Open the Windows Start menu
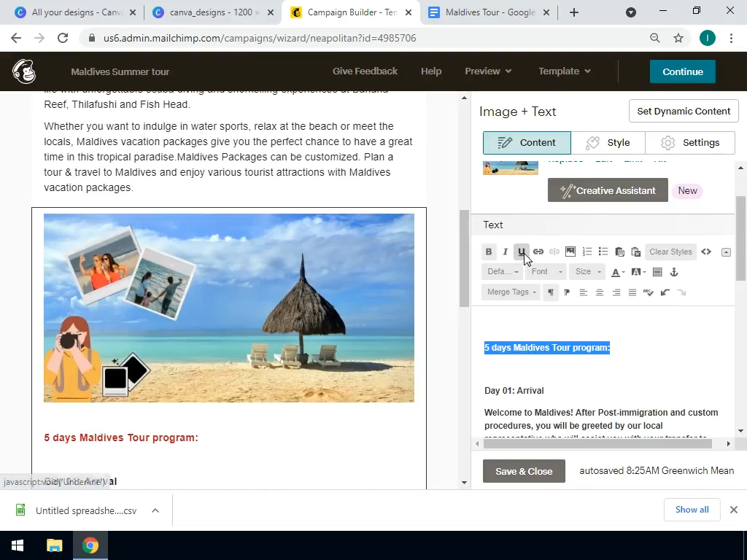 (x=18, y=545)
